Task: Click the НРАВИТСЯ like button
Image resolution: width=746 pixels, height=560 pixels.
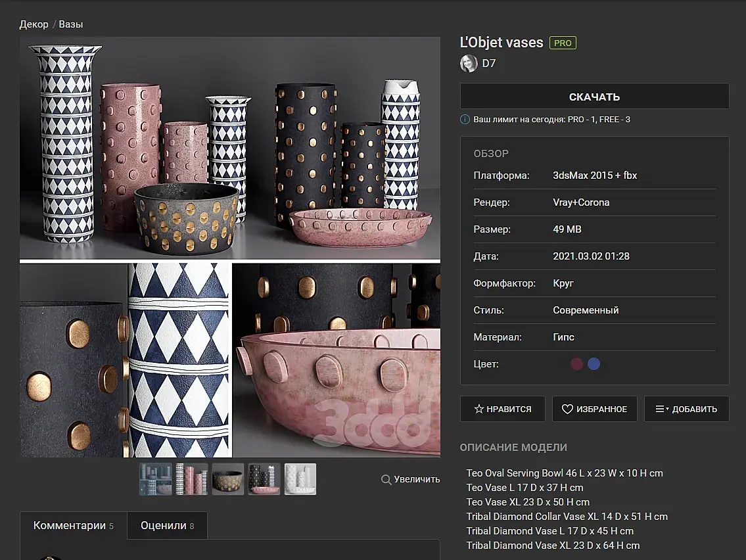Action: tap(502, 409)
